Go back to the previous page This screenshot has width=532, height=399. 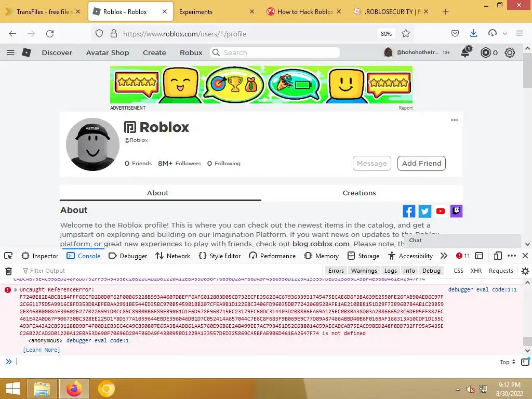12,34
